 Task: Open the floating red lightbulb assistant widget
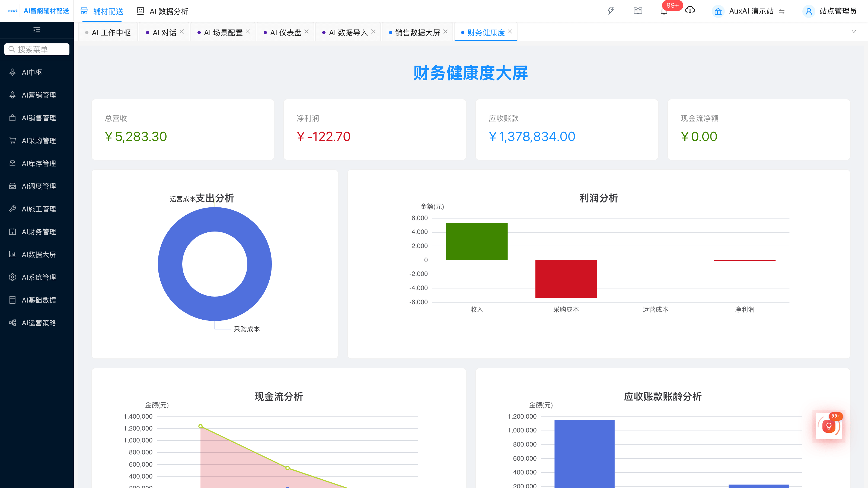[829, 426]
